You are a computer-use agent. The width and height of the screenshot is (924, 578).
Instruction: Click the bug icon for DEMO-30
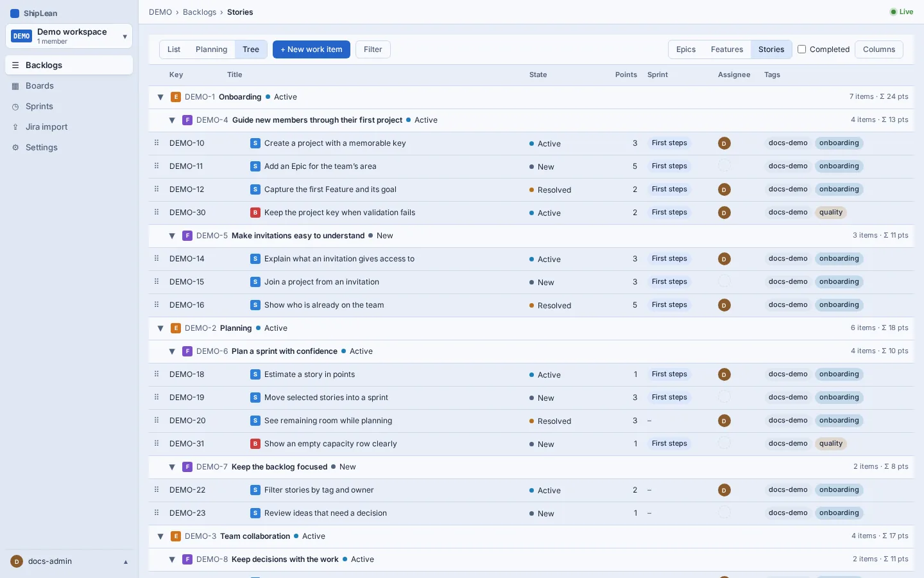pos(255,213)
